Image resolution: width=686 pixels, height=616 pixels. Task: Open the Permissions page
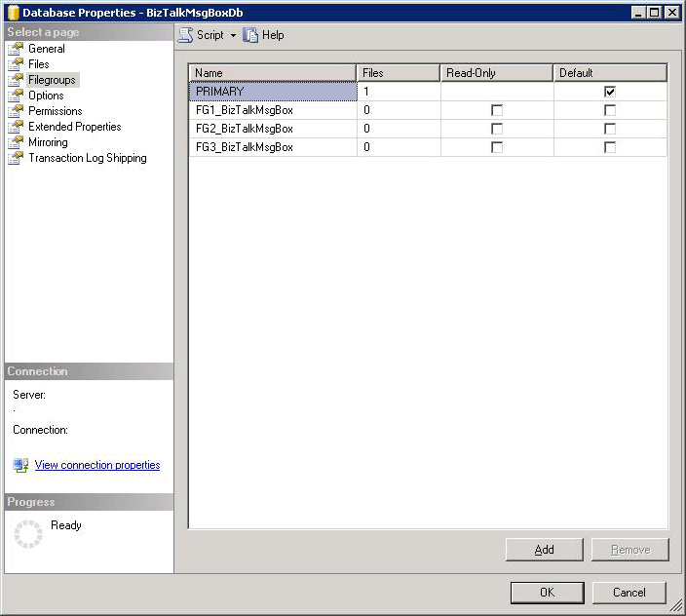click(x=56, y=111)
